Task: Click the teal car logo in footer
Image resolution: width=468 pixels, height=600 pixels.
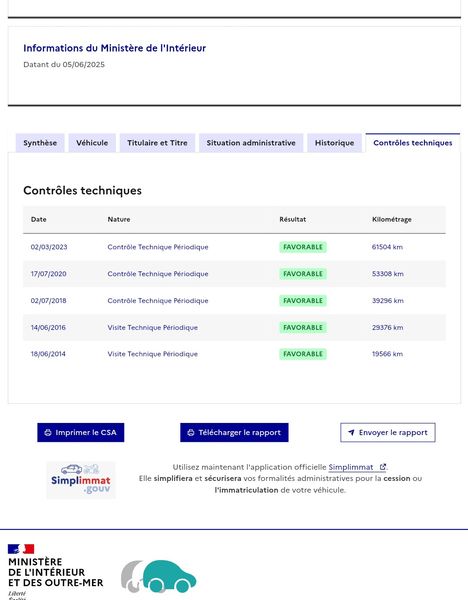Action: point(159,576)
